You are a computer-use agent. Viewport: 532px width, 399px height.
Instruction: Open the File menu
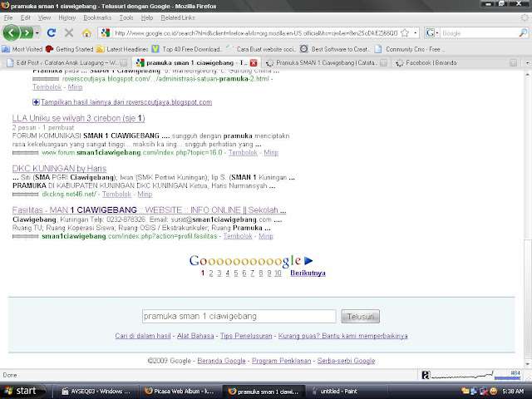(x=8, y=17)
